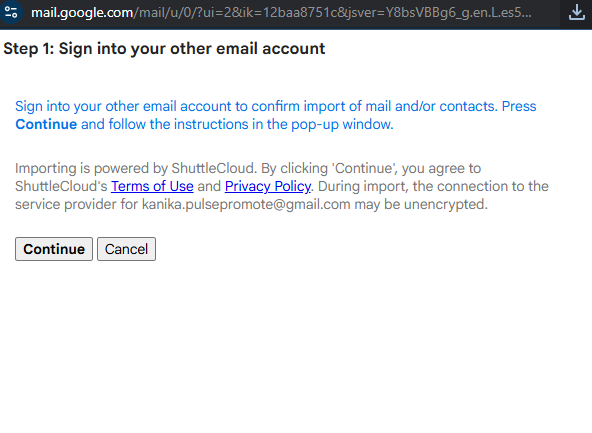
Task: Click the download icon in the browser bar
Action: (x=577, y=12)
